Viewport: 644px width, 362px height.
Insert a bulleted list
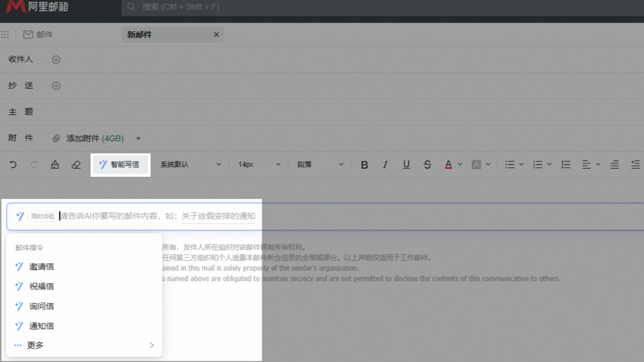(x=510, y=164)
